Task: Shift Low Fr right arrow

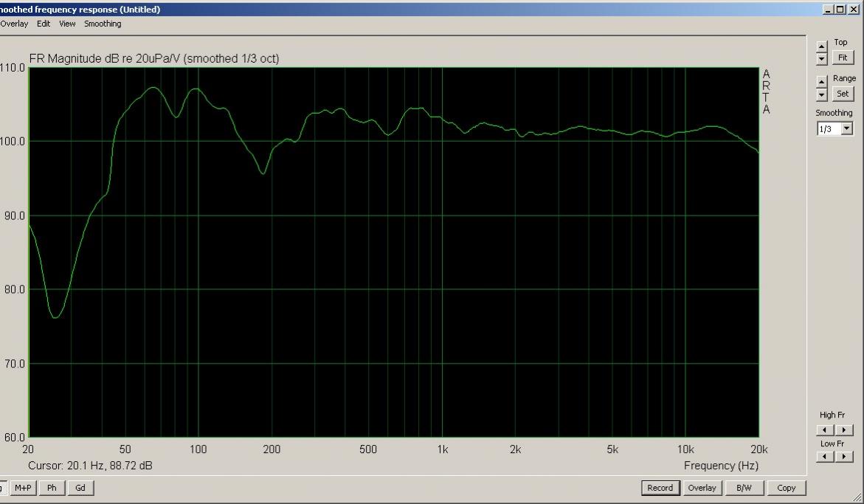Action: [844, 456]
